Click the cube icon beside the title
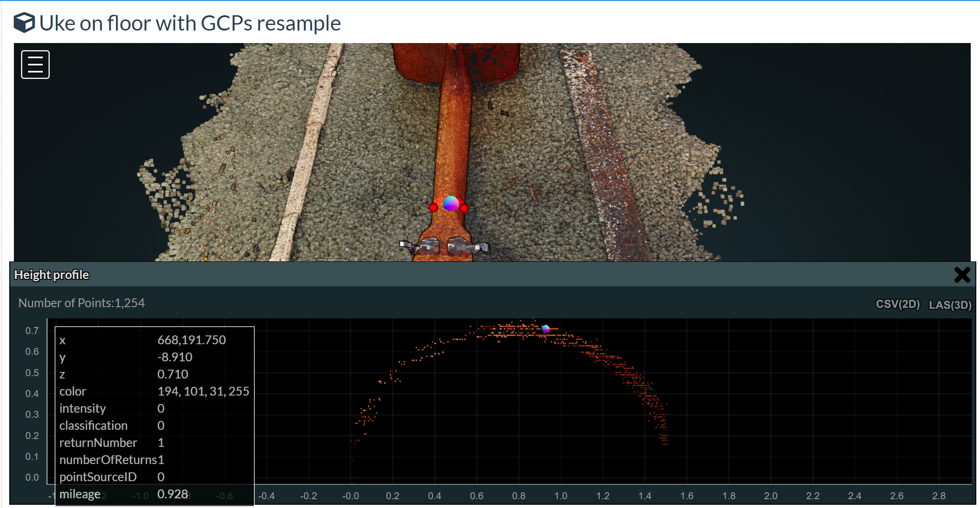980x508 pixels. 24,23
